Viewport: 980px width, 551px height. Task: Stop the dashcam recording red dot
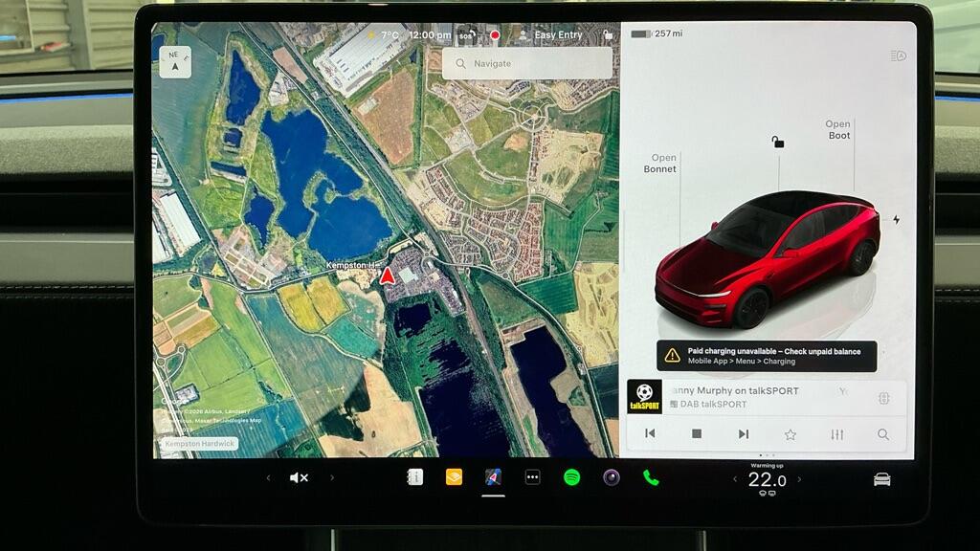[495, 34]
